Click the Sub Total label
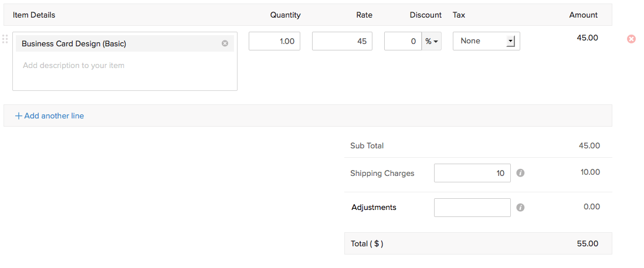 (367, 145)
